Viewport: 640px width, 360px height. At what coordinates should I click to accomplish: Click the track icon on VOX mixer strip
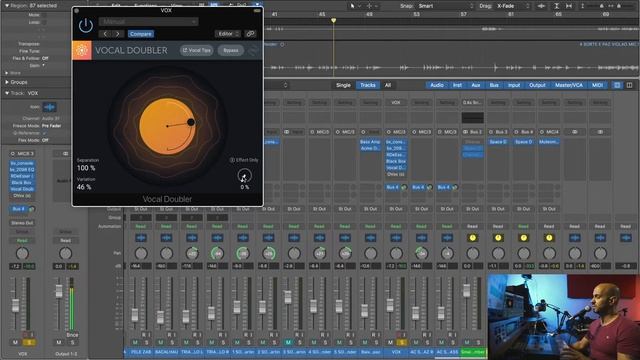tap(396, 238)
